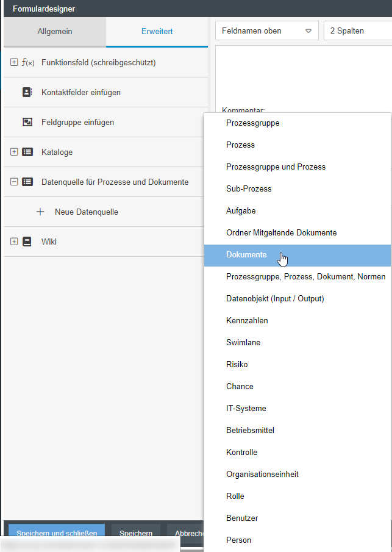Image resolution: width=392 pixels, height=552 pixels.
Task: Switch to the Erweitert tab
Action: click(x=157, y=31)
